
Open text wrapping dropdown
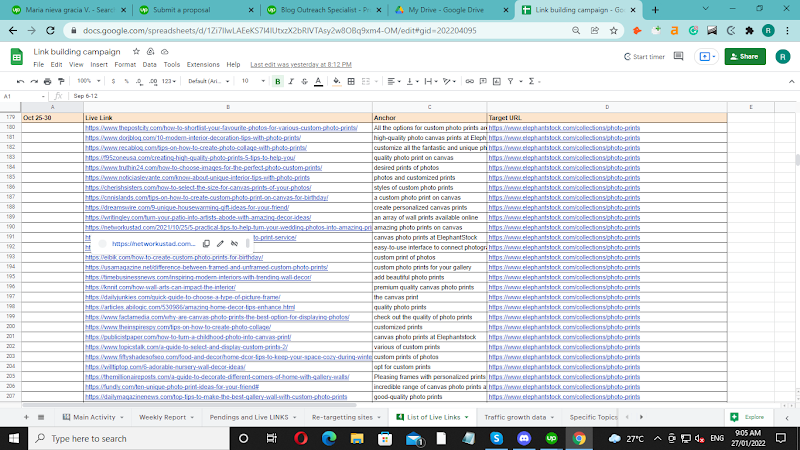coord(431,81)
